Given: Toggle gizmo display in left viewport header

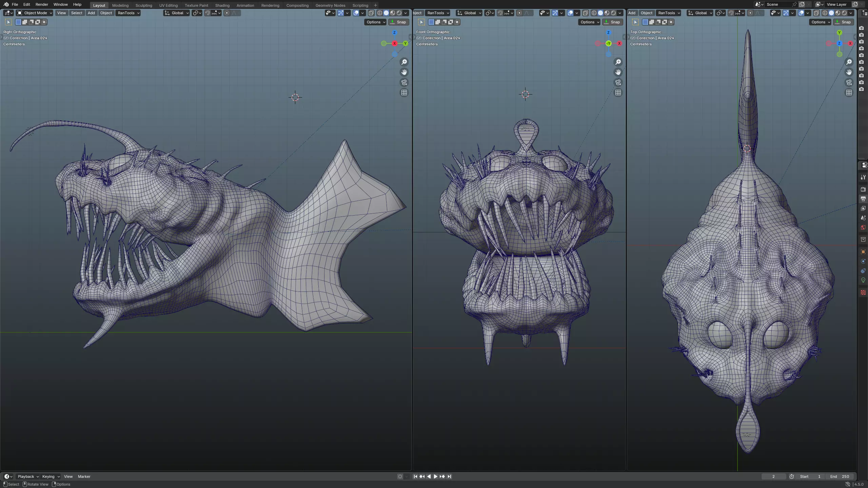Looking at the screenshot, I should [x=341, y=13].
